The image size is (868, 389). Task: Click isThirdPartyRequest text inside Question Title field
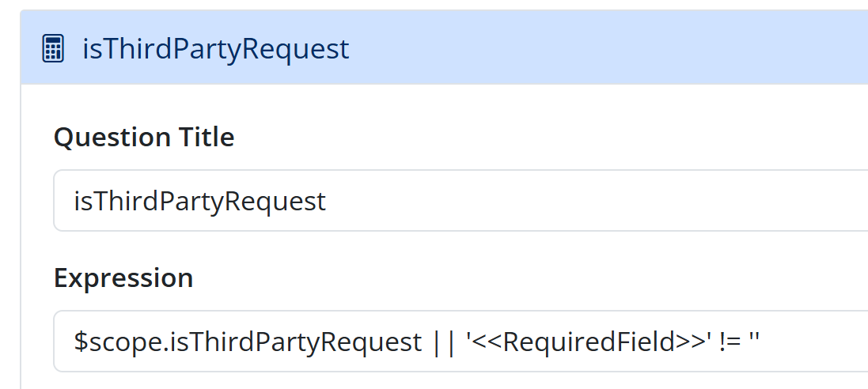pyautogui.click(x=199, y=201)
